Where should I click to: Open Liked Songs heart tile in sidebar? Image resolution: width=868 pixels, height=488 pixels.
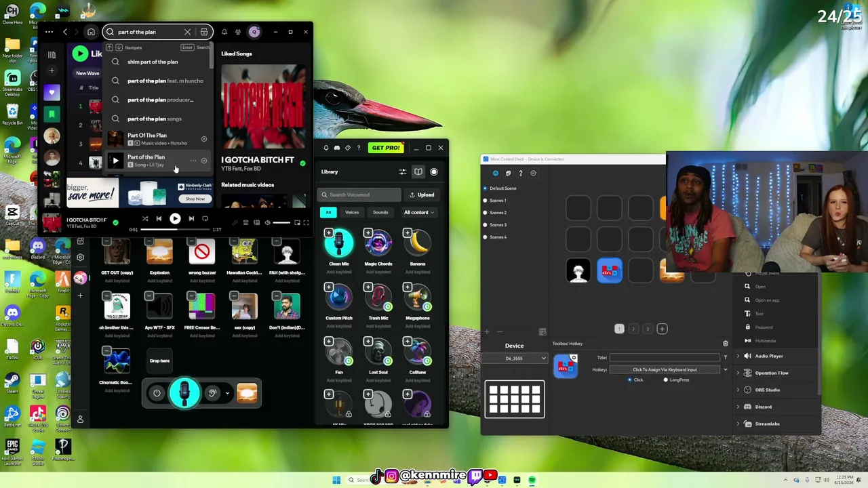52,91
